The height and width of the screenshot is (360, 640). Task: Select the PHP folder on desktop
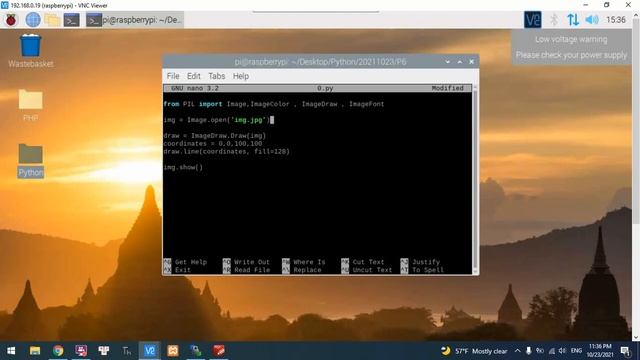tap(31, 105)
